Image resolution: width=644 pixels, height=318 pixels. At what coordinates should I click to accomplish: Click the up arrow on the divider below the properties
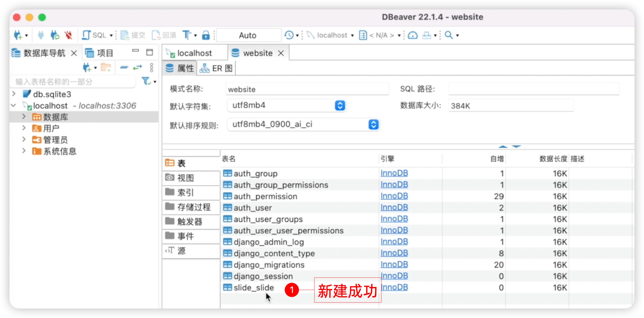(x=503, y=147)
